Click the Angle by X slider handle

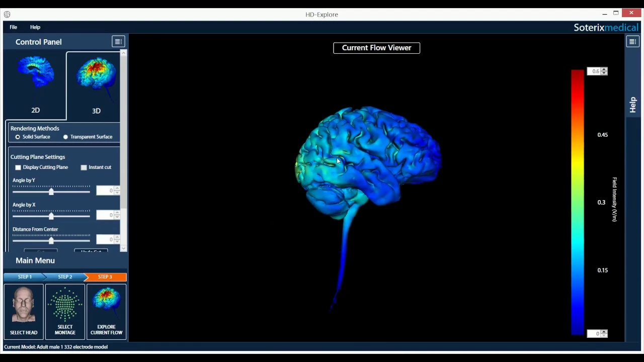point(51,216)
